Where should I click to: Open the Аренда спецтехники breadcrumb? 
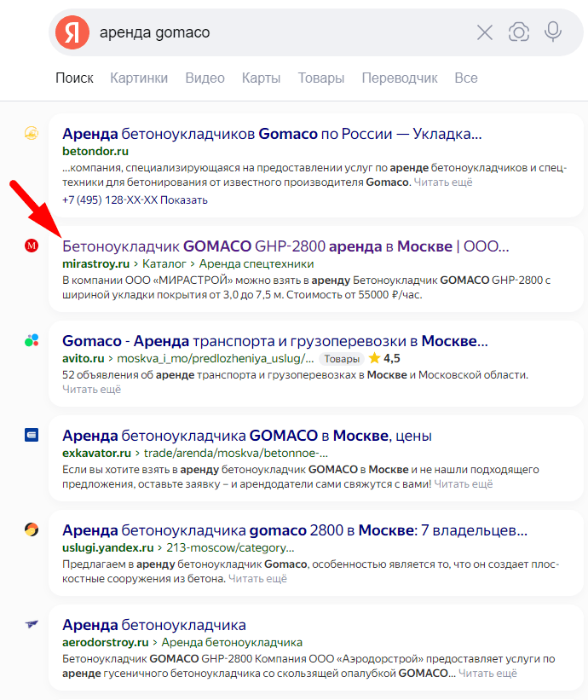coord(257,263)
